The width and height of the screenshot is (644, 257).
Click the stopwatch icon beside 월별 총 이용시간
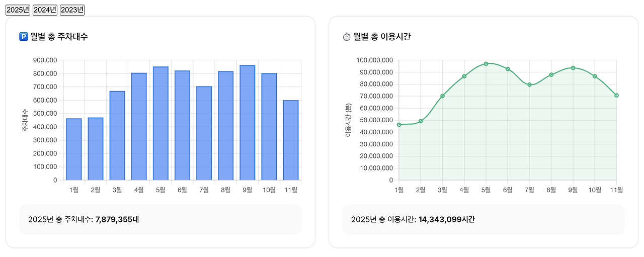pos(346,36)
